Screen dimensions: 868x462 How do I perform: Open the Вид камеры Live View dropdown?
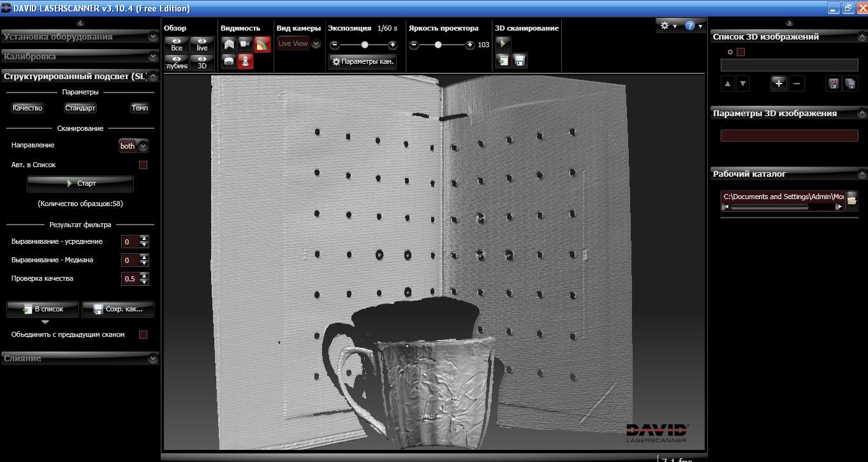[298, 43]
